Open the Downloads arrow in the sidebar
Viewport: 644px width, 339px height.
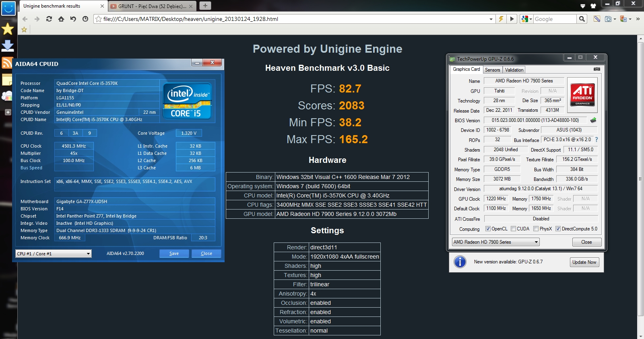point(8,45)
